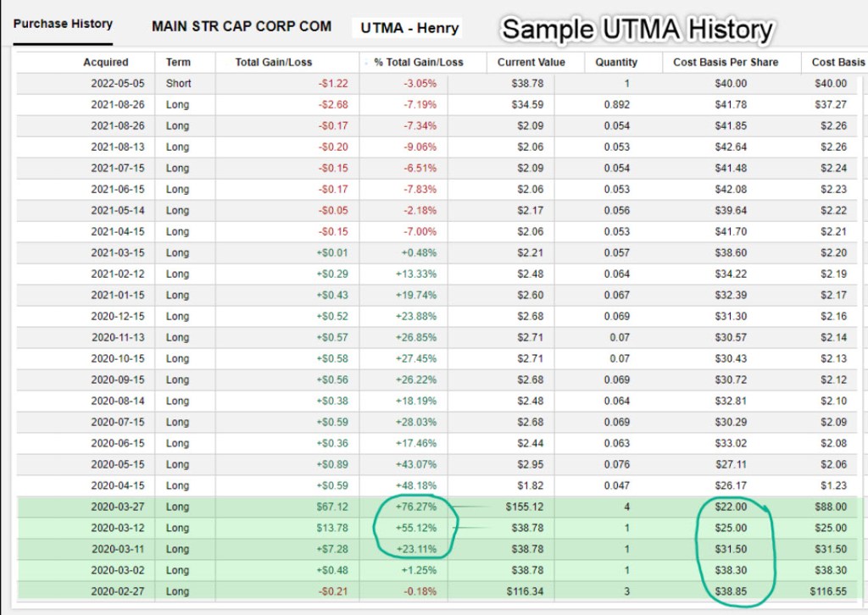Screen dimensions: 868x615
Task: Select the UTMA - Henry account label
Action: (409, 28)
